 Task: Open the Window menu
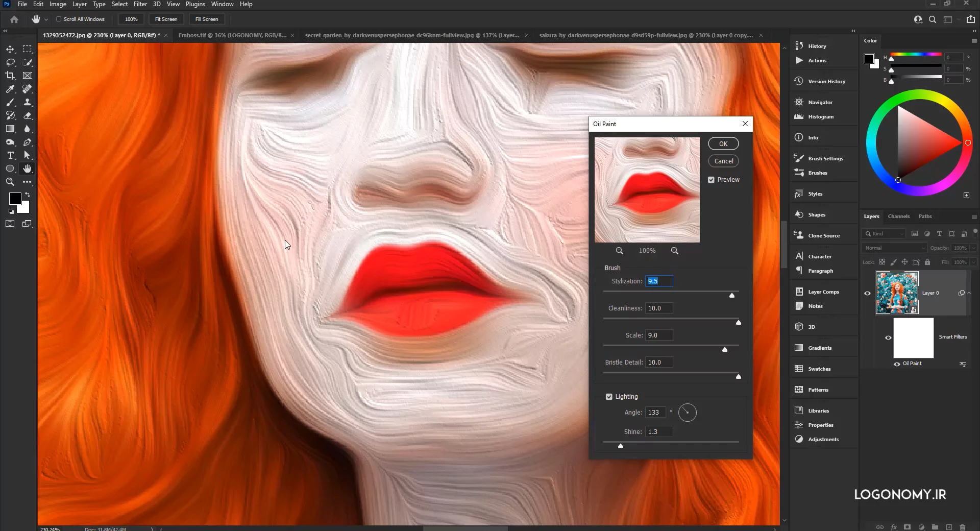[222, 4]
